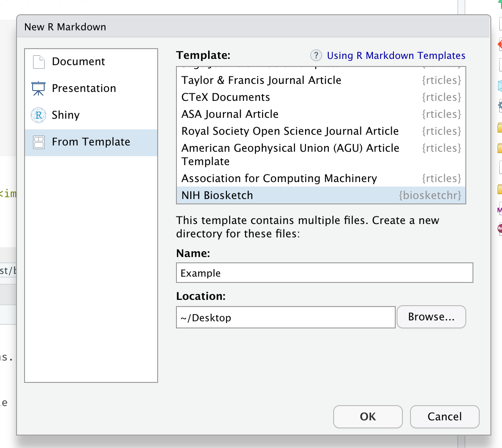Image resolution: width=502 pixels, height=448 pixels.
Task: Select the Shiny document type
Action: pyautogui.click(x=91, y=115)
